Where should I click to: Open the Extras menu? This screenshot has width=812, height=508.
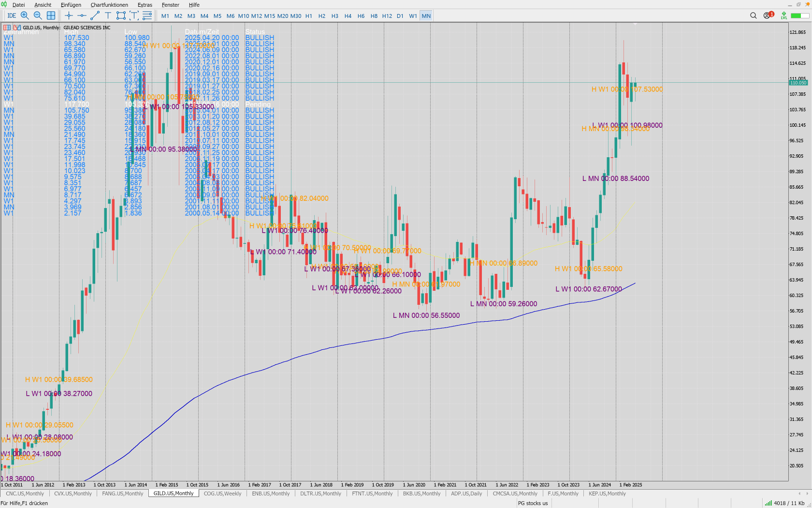click(x=145, y=5)
